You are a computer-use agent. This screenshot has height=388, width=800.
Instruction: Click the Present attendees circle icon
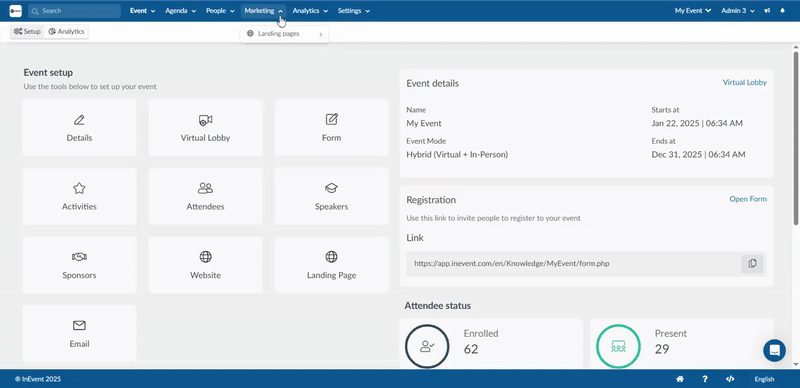pyautogui.click(x=618, y=347)
